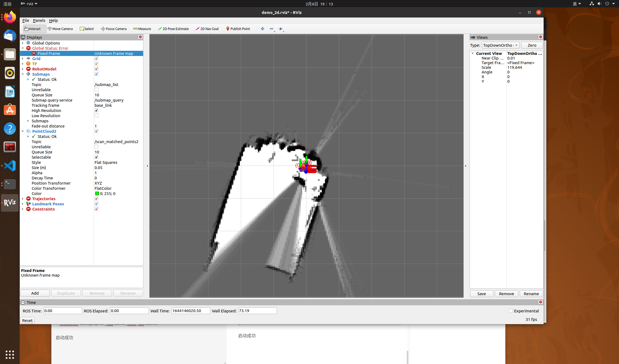Screen dimensions: 619x364
Task: Enable the Low Resolution checkbox
Action: pyautogui.click(x=96, y=116)
